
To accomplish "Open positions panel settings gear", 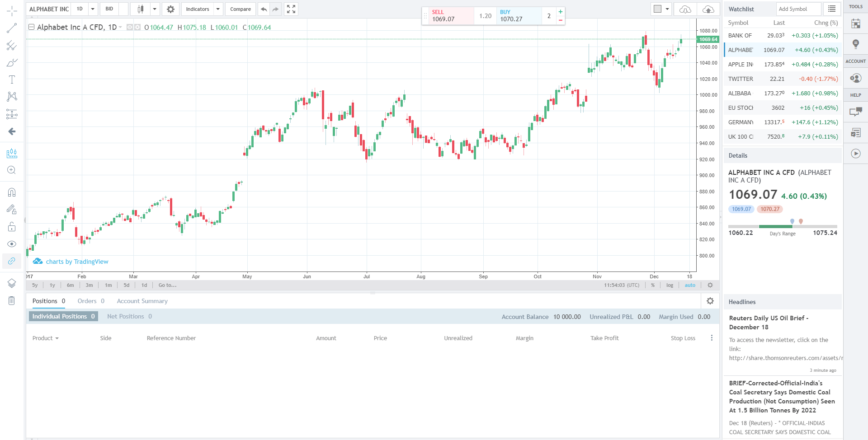I will point(710,301).
